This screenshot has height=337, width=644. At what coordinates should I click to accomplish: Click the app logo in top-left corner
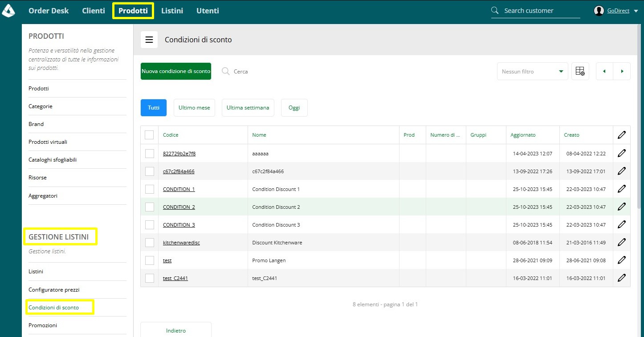tap(8, 11)
